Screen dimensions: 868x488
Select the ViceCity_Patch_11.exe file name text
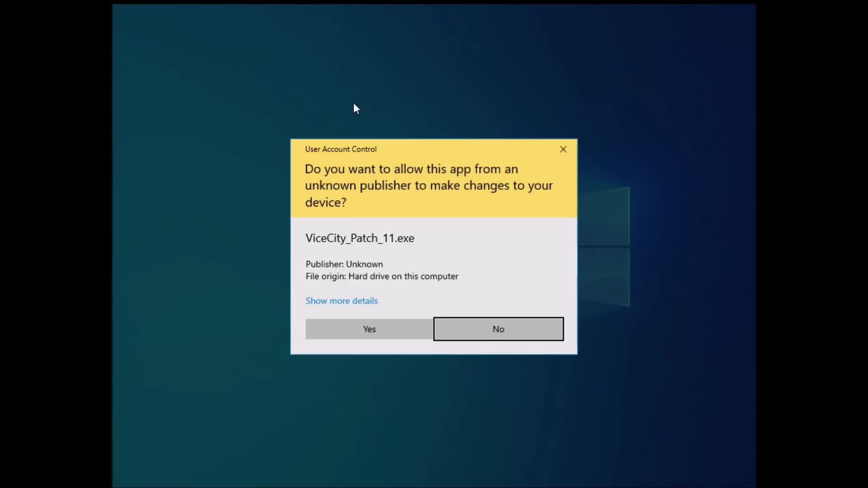click(360, 238)
